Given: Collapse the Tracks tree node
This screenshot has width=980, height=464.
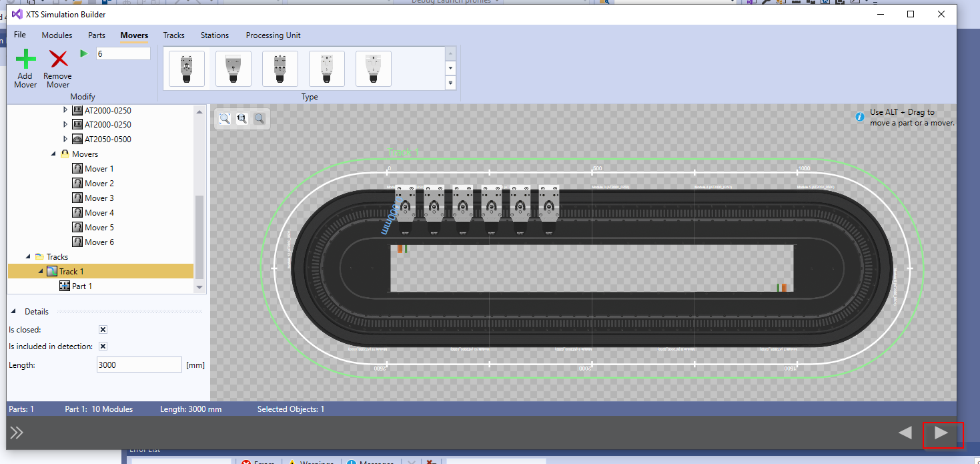Looking at the screenshot, I should [x=28, y=257].
